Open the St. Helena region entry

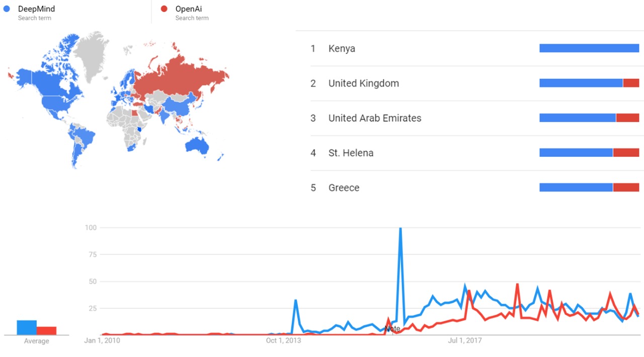click(351, 153)
